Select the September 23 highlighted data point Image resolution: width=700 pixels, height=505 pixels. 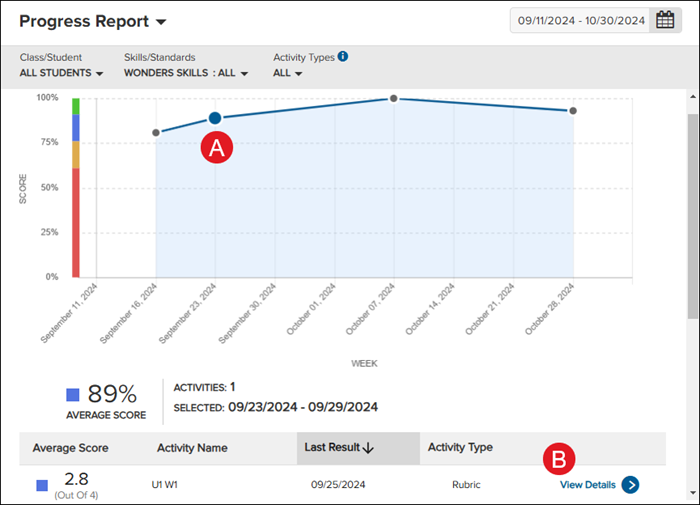215,118
